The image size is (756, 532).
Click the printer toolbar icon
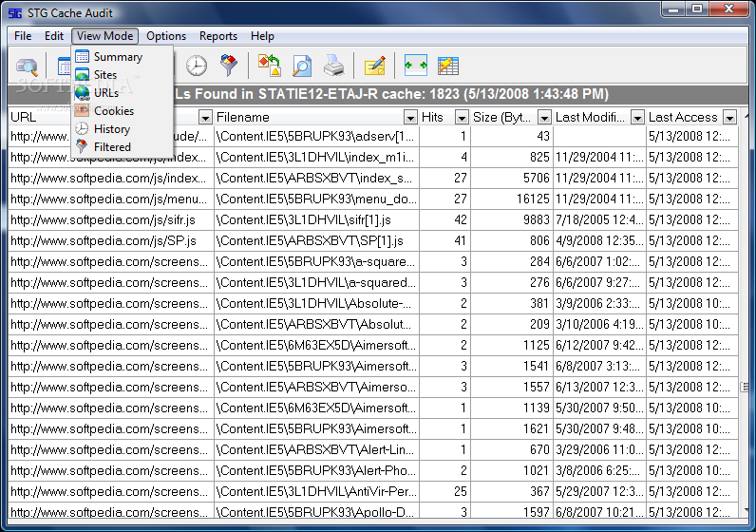(333, 66)
